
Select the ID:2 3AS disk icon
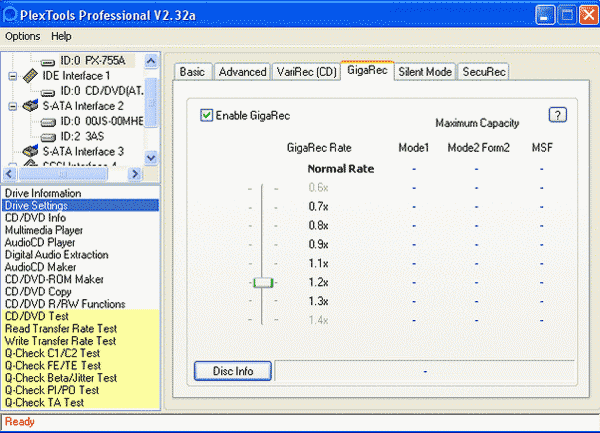click(48, 137)
